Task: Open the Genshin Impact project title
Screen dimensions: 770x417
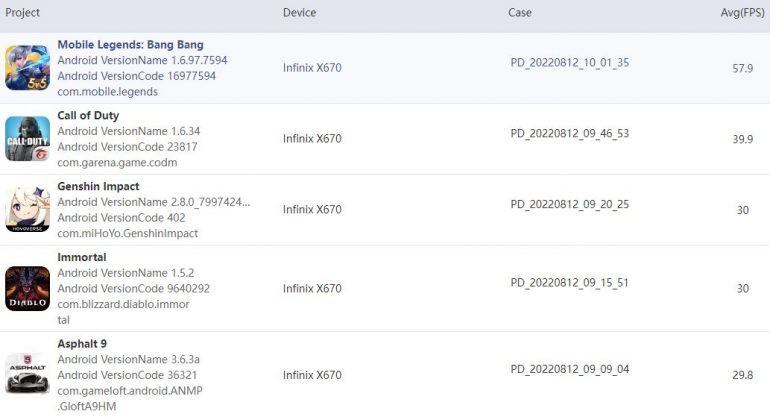Action: click(98, 187)
